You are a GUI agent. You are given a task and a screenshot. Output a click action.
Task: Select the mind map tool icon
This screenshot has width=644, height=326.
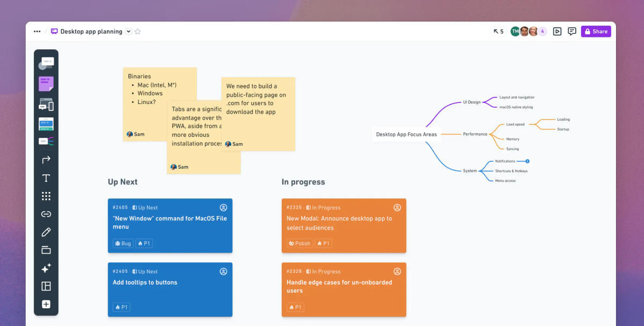46,142
